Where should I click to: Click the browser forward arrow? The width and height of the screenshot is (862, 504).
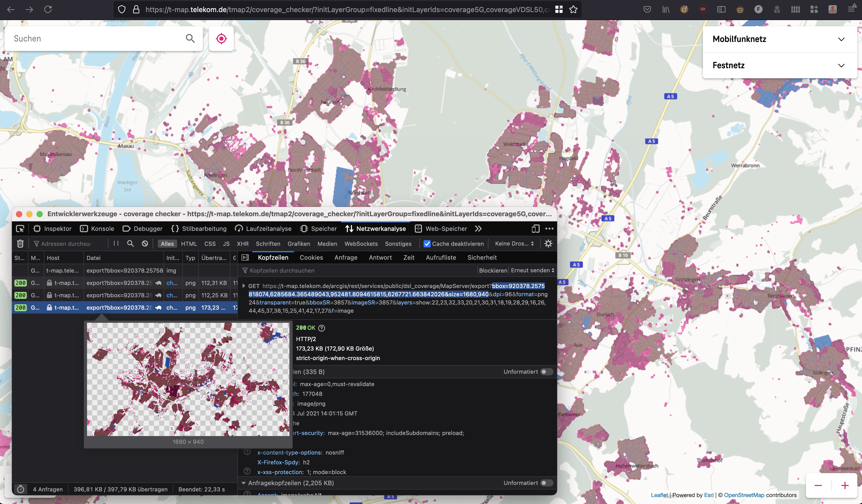click(29, 9)
